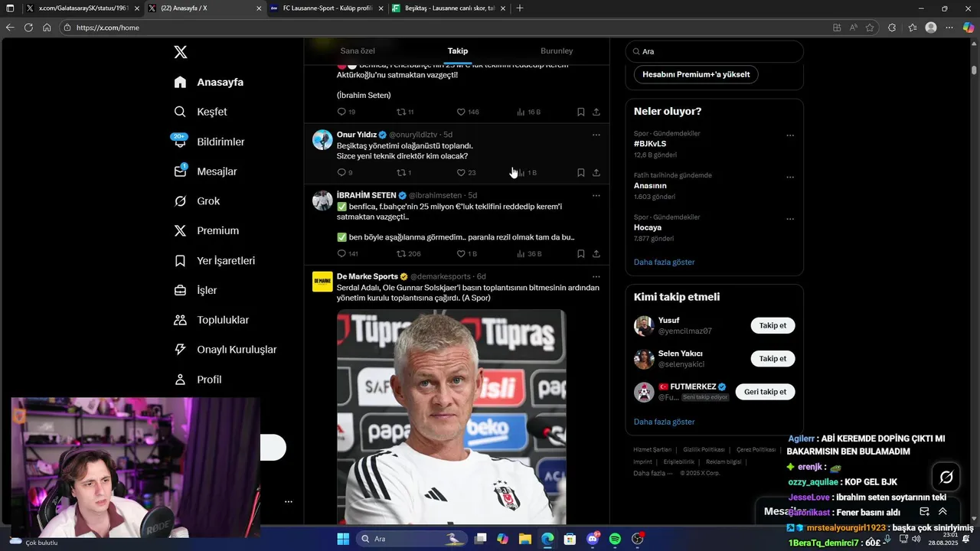Image resolution: width=980 pixels, height=551 pixels.
Task: Open a new browser tab
Action: pos(520,8)
